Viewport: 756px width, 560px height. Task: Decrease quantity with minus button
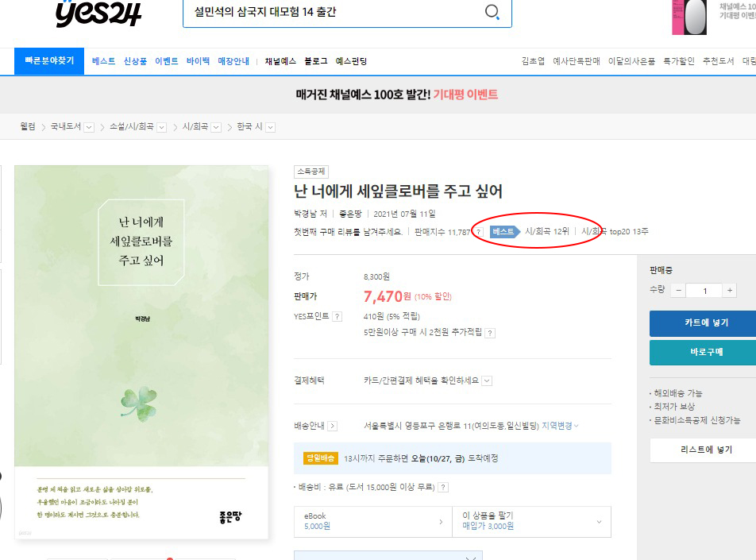678,291
